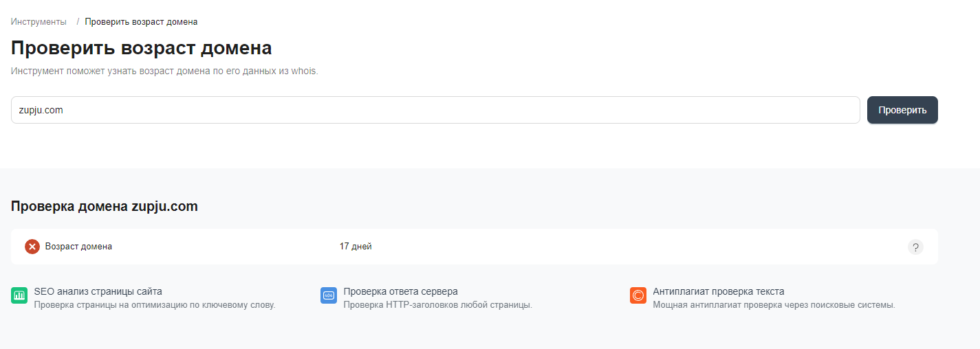
Task: Open the Антиплагиат проверка текста link
Action: (x=719, y=291)
